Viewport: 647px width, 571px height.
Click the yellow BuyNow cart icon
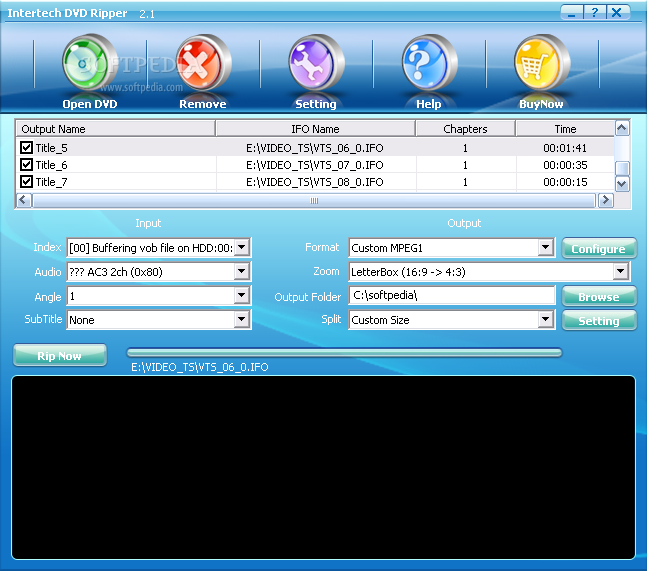point(542,63)
